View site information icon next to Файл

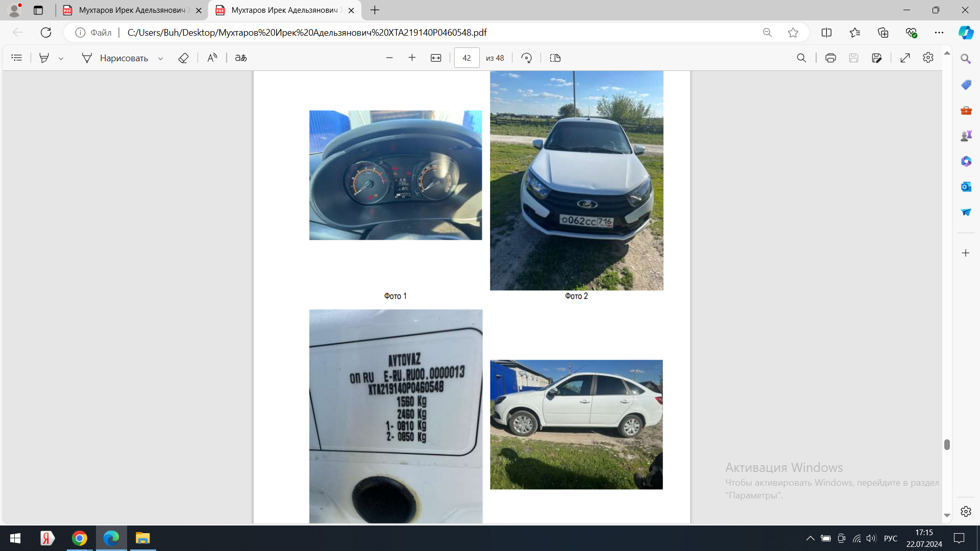point(80,33)
